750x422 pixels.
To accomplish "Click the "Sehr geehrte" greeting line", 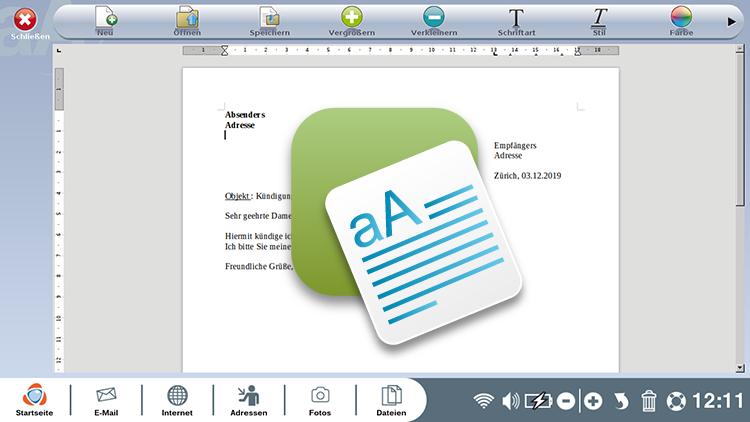I will pos(258,216).
